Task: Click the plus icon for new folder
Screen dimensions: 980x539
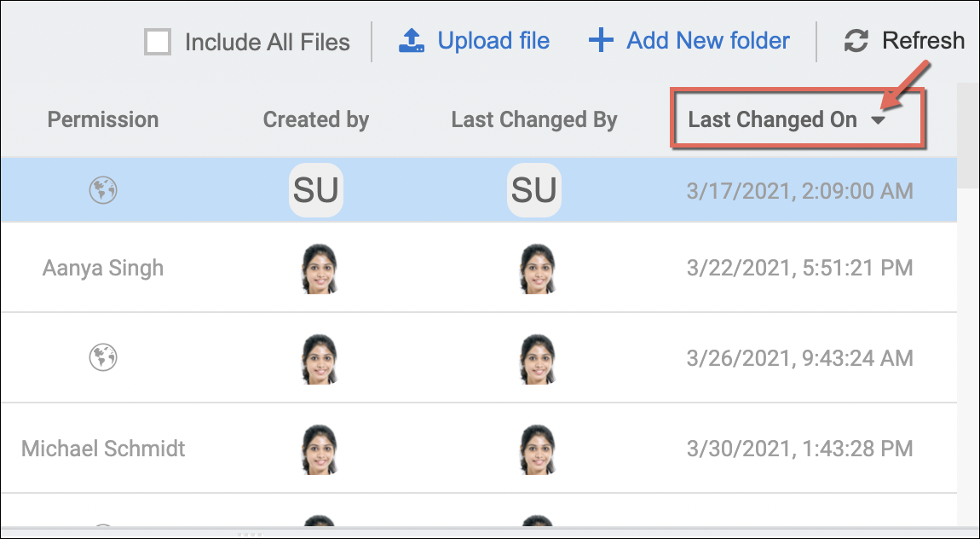Action: (x=601, y=41)
